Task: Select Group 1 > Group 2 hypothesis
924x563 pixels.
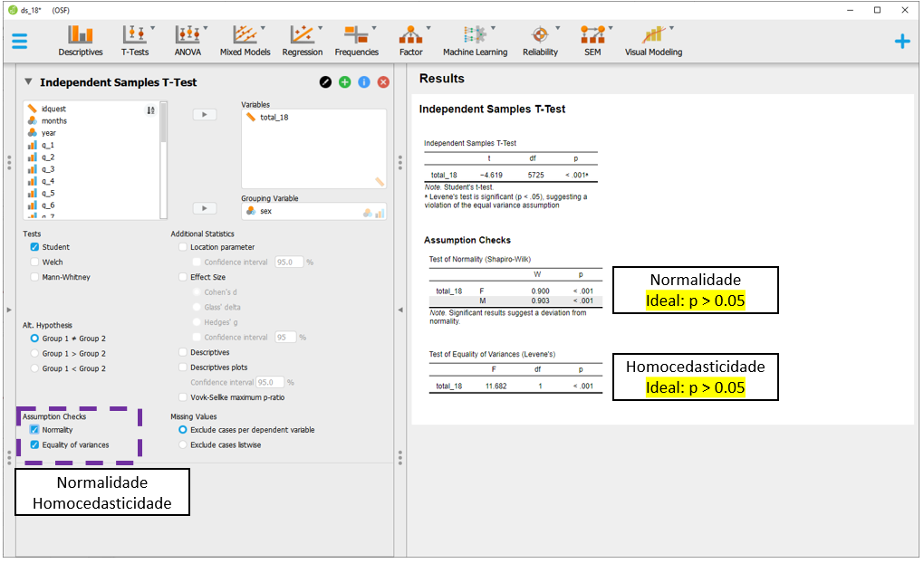Action: 35,353
